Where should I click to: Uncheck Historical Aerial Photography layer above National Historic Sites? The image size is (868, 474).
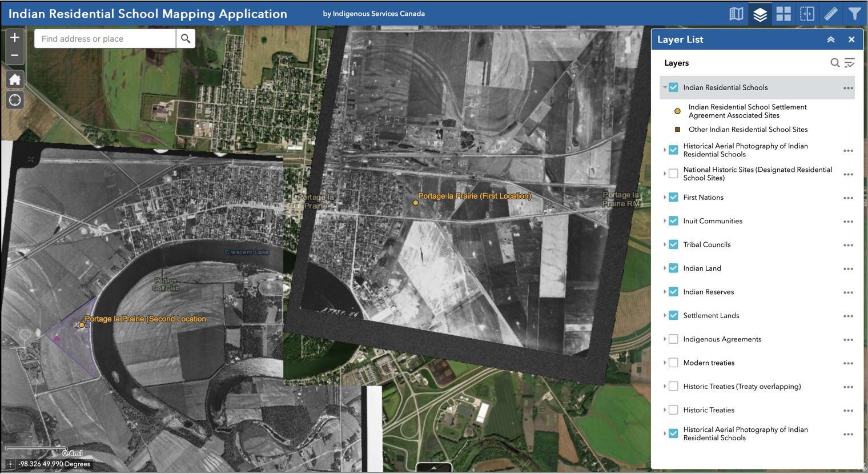tap(673, 150)
